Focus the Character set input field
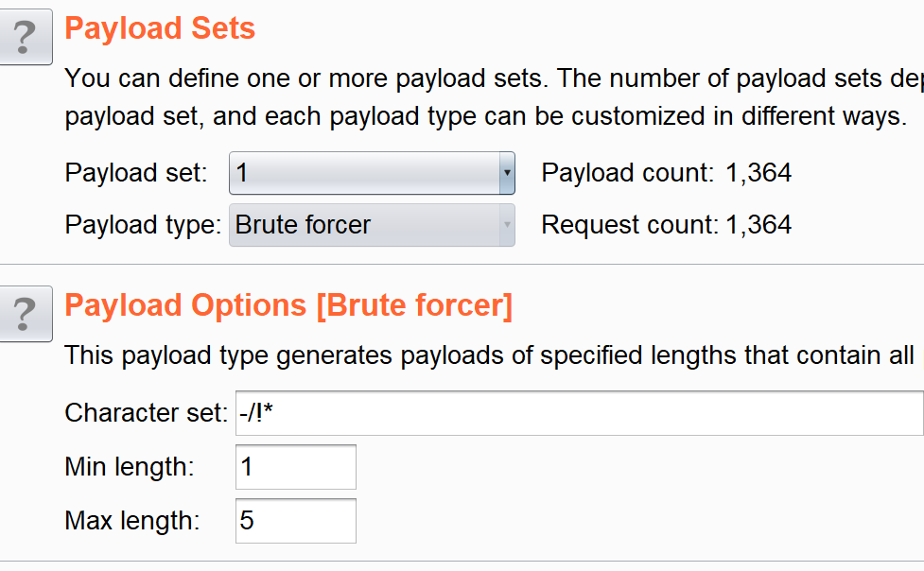The width and height of the screenshot is (924, 571). click(579, 413)
